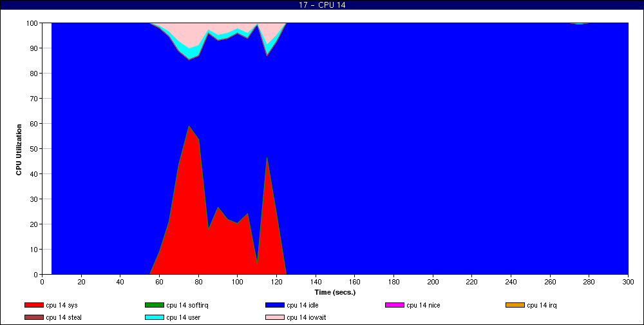Click the x-axis tick label 300
The image size is (644, 325).
628,282
